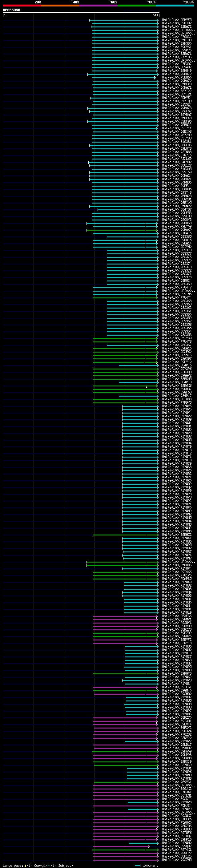197x868 pixels.
Task: Select the label UniRef100_B9SQB7
Action: click(176, 846)
